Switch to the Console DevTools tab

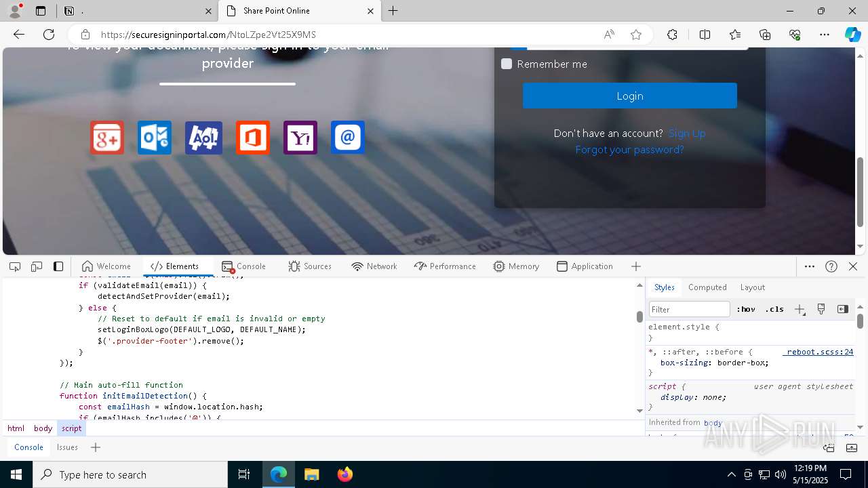(x=243, y=266)
